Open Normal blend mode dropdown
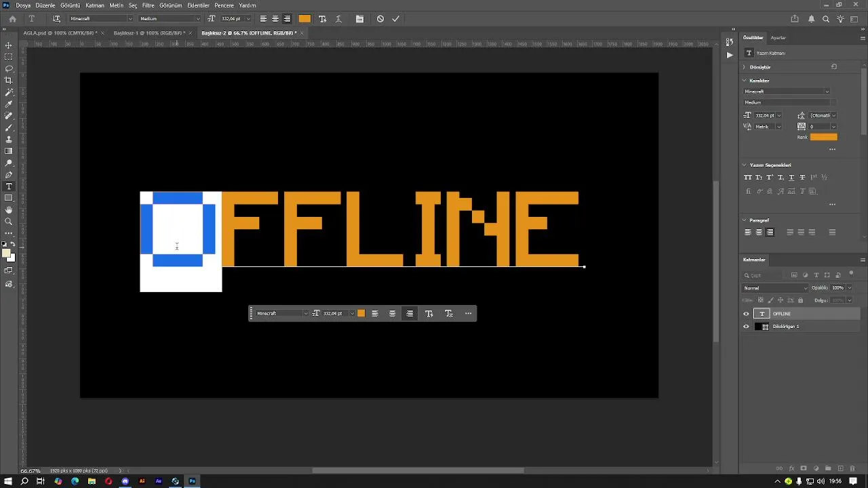The height and width of the screenshot is (488, 868). click(x=776, y=288)
